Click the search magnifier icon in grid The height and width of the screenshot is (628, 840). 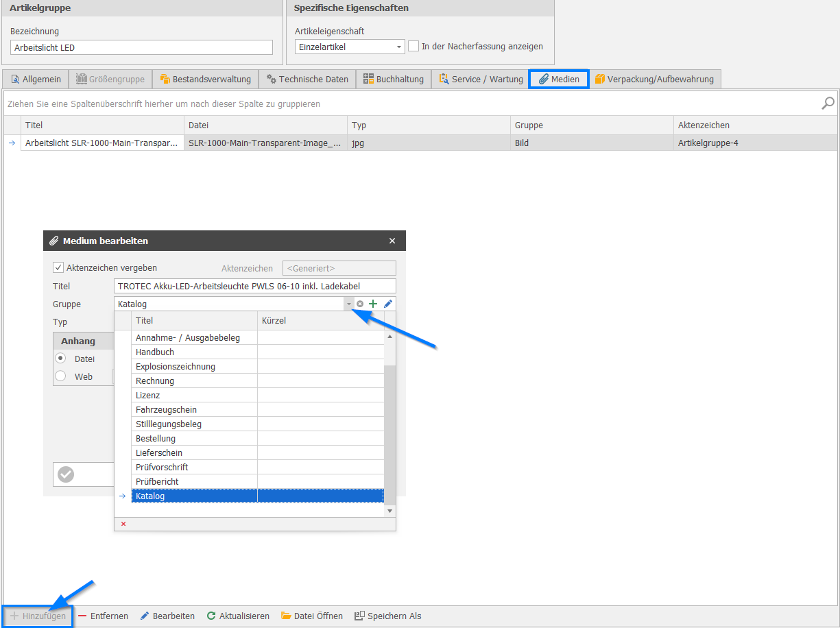click(828, 104)
